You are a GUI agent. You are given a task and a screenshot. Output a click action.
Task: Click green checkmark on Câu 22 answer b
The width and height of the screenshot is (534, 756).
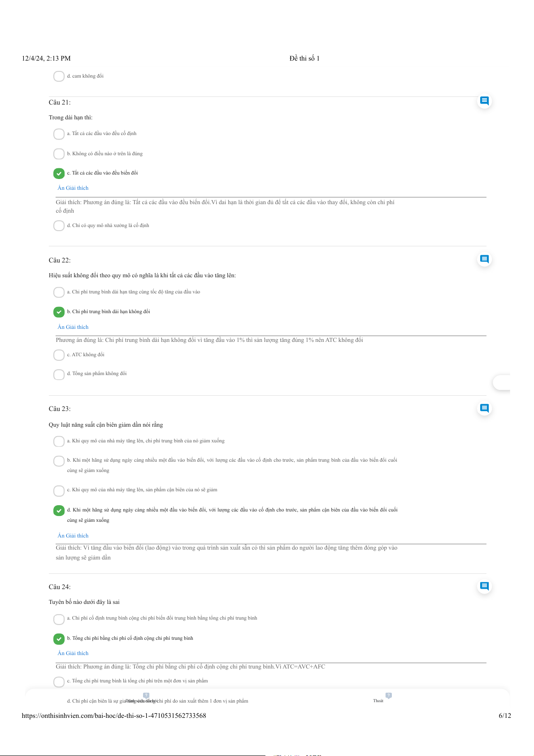point(59,312)
